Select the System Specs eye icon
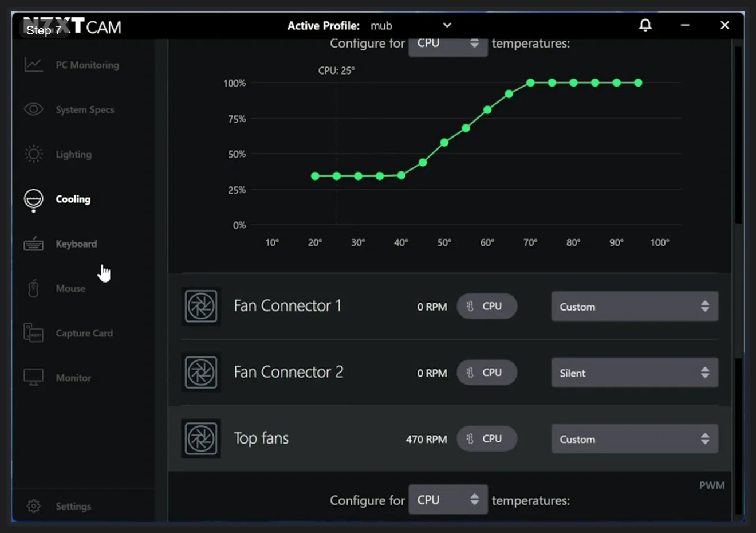 coord(33,109)
